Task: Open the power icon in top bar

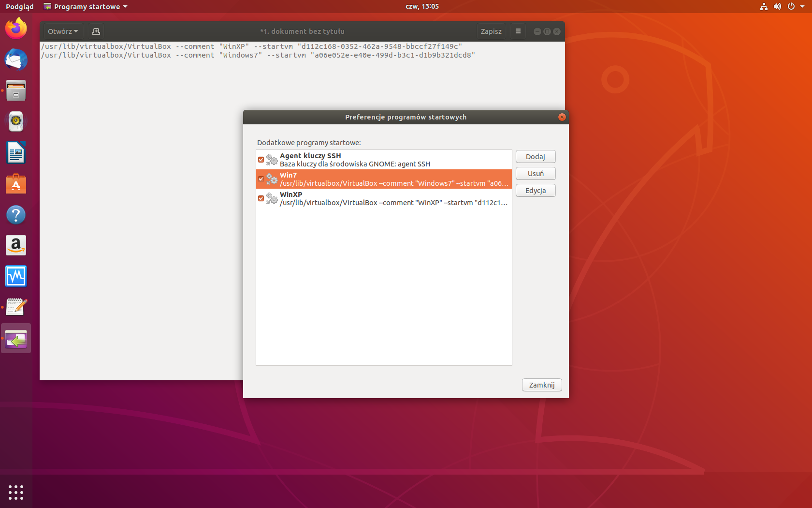Action: pyautogui.click(x=791, y=6)
